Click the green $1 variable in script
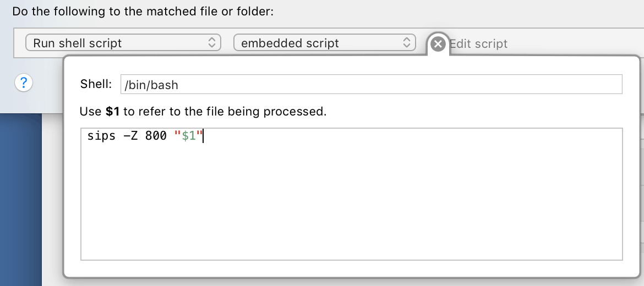644x286 pixels. coord(189,136)
